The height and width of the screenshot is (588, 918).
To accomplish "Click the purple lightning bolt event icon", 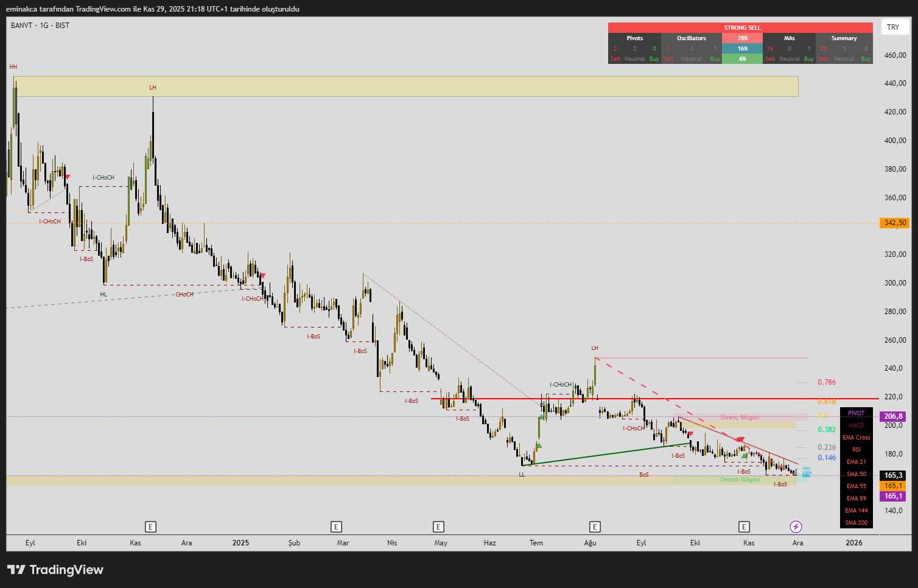I will (796, 527).
